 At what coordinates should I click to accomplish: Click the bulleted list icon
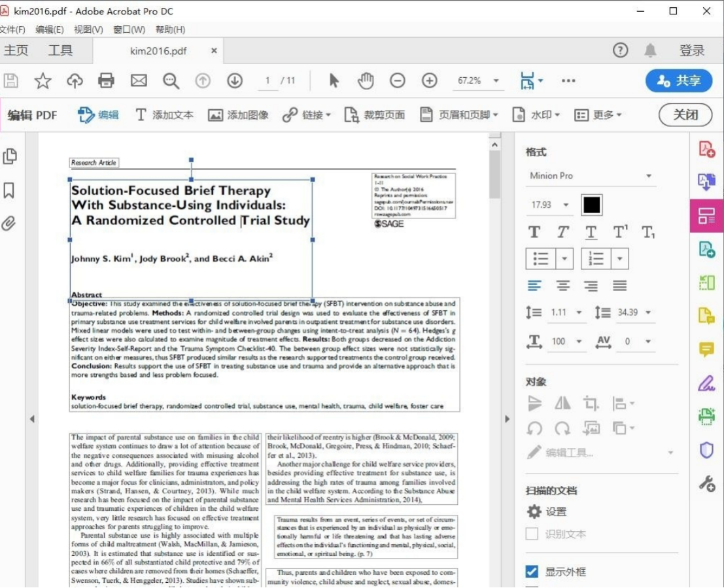pyautogui.click(x=541, y=258)
